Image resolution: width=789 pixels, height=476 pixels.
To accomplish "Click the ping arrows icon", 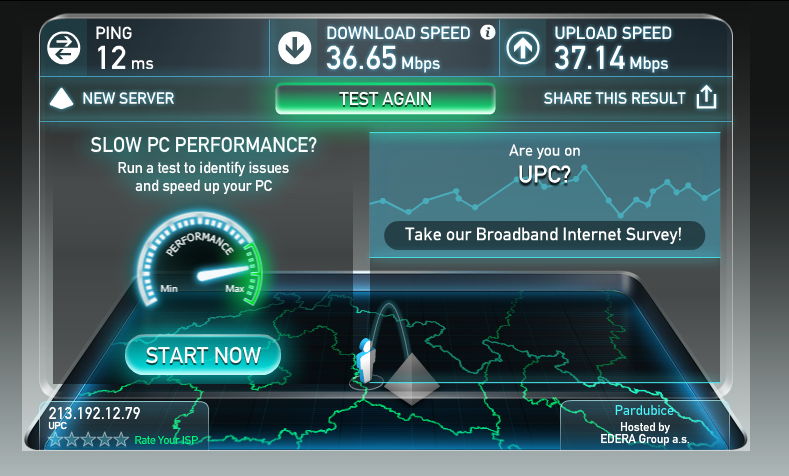I will 63,48.
